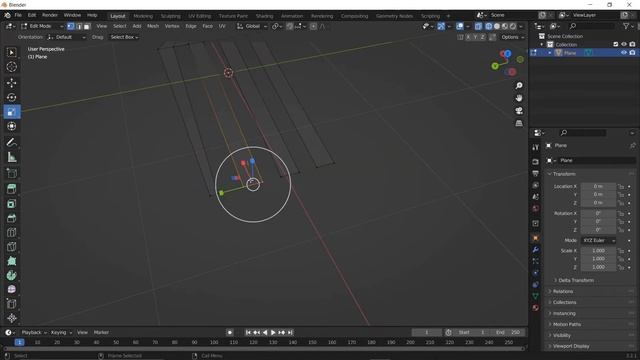Click the Scale X value field
This screenshot has width=640, height=360.
point(598,251)
